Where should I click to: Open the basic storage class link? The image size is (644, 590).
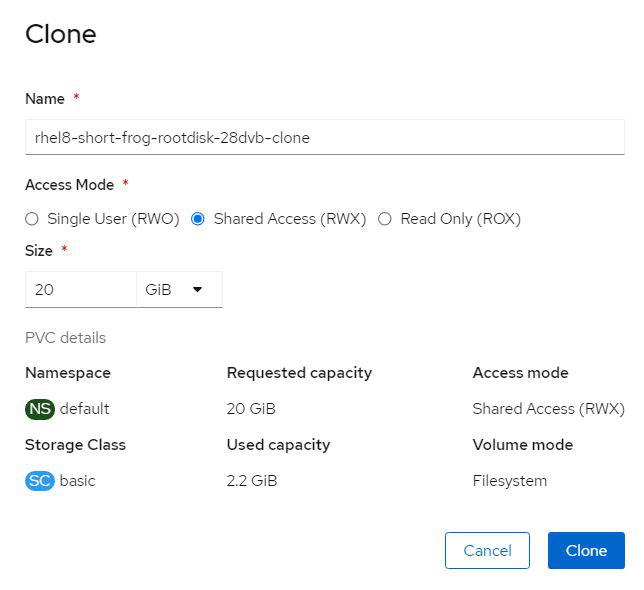pos(78,480)
